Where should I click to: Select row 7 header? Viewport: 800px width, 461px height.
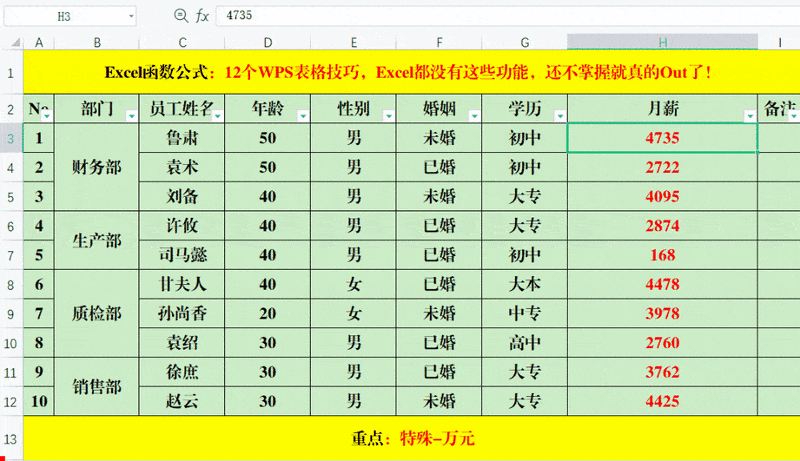(x=11, y=255)
